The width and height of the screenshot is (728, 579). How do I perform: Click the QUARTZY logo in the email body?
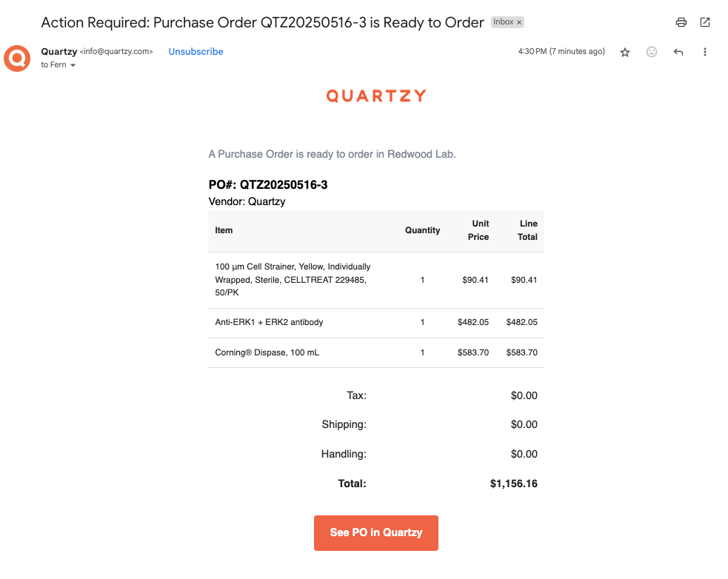[x=376, y=96]
